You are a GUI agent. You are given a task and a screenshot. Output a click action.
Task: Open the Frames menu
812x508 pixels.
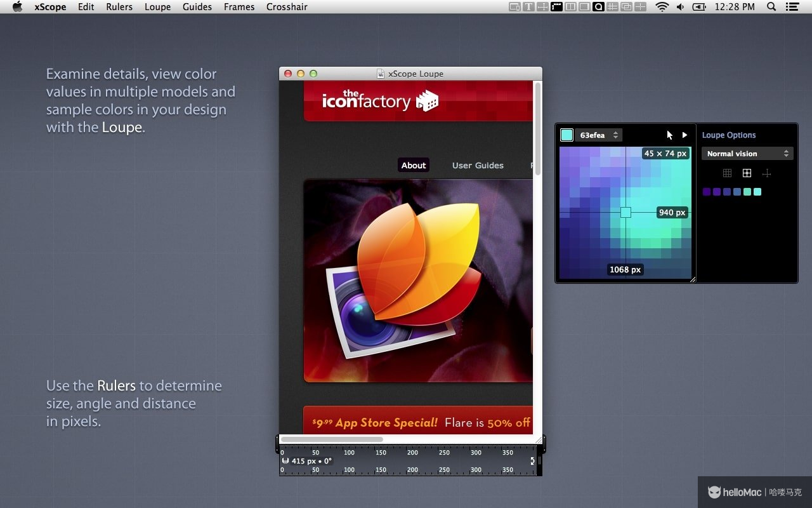[x=239, y=7]
